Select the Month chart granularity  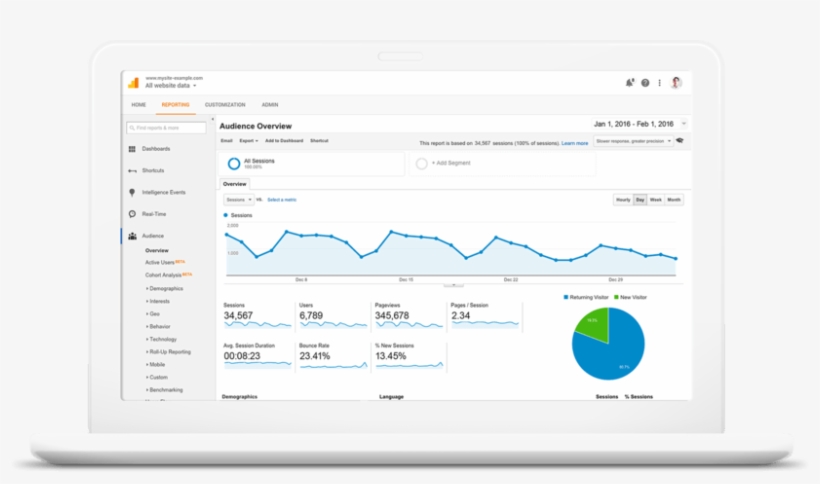(x=674, y=200)
